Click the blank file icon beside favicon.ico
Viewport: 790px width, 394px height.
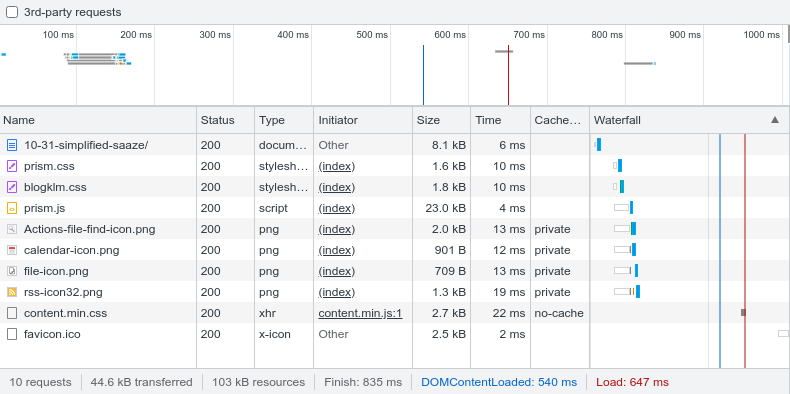tap(12, 334)
